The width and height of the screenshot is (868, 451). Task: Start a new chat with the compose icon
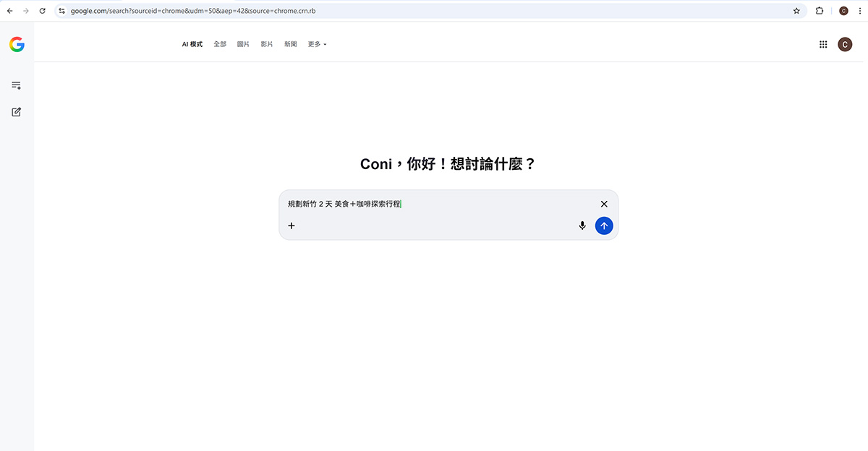pyautogui.click(x=16, y=112)
